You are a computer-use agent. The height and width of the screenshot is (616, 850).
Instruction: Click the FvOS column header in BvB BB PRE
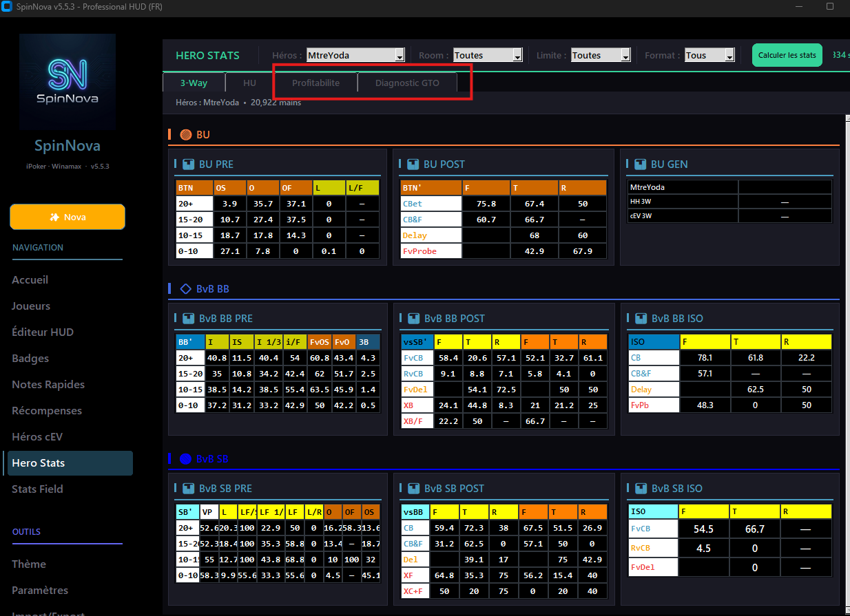(x=320, y=341)
